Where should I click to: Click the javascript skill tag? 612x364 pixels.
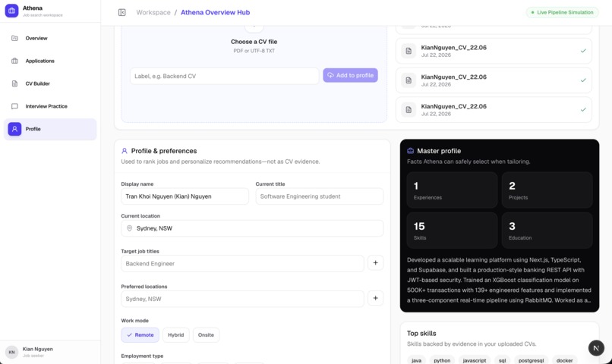coord(475,360)
